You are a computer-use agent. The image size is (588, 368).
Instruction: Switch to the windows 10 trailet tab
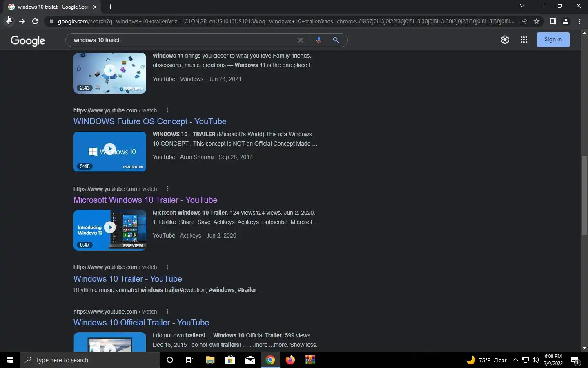click(53, 7)
